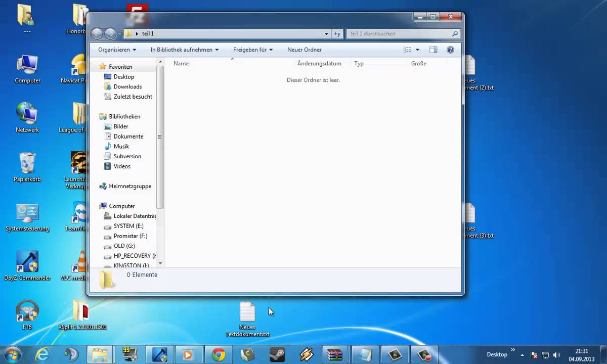Toggle the preview pane button

click(x=433, y=50)
